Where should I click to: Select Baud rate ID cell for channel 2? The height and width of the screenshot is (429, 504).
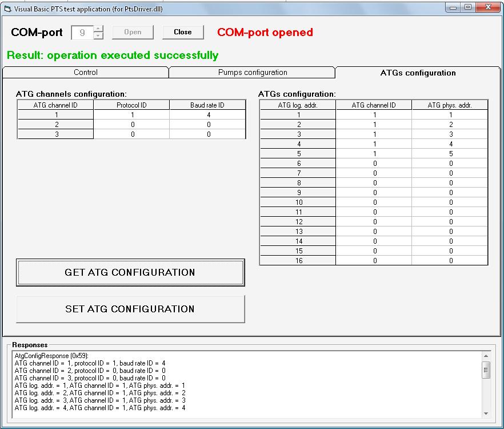[208, 125]
